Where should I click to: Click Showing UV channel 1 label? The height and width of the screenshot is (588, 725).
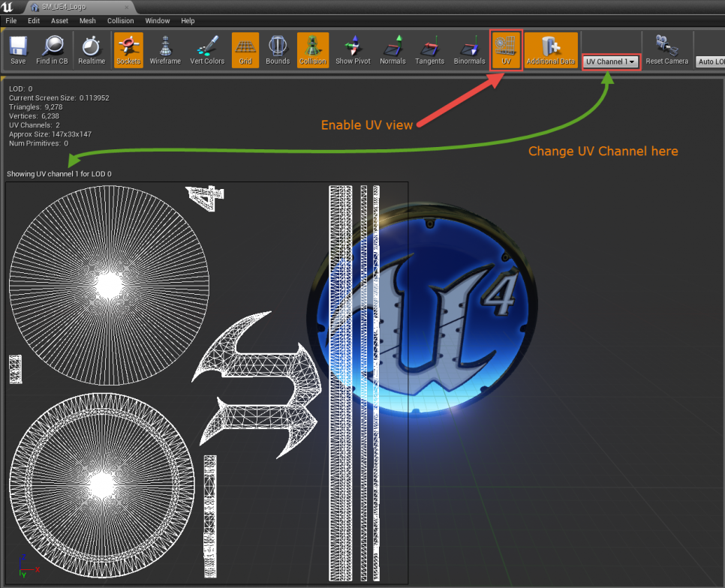(59, 174)
